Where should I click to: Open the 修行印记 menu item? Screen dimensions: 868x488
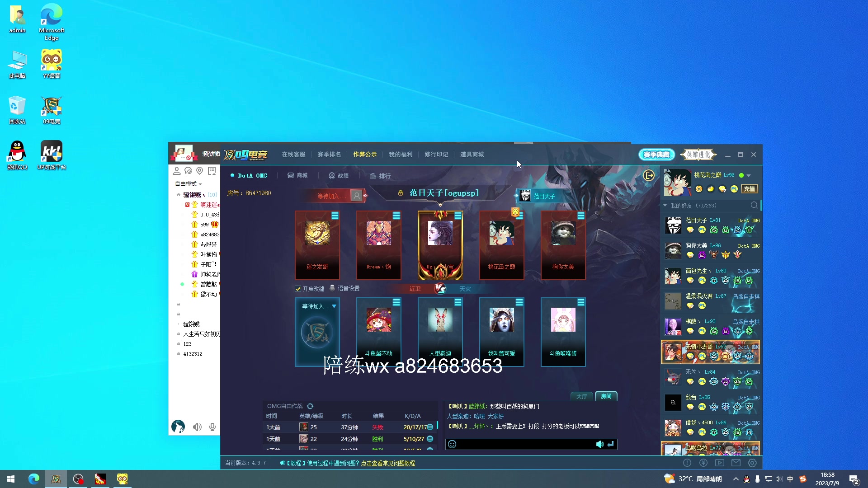436,155
